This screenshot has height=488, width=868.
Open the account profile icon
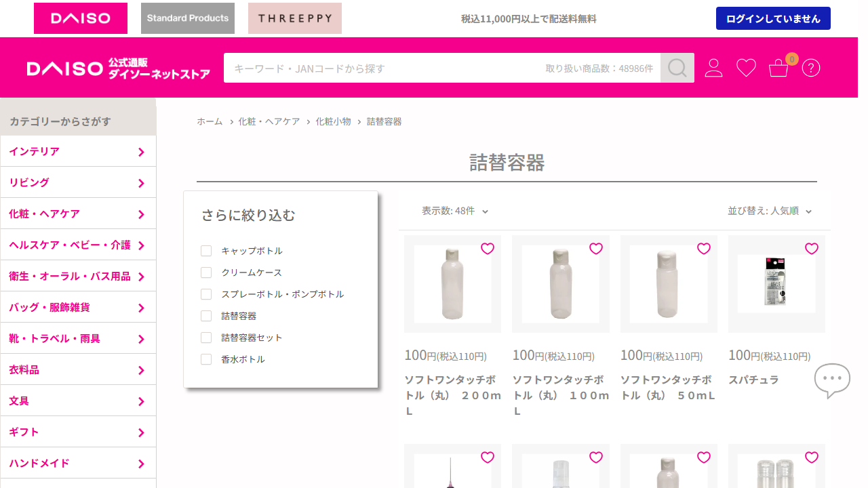[713, 68]
